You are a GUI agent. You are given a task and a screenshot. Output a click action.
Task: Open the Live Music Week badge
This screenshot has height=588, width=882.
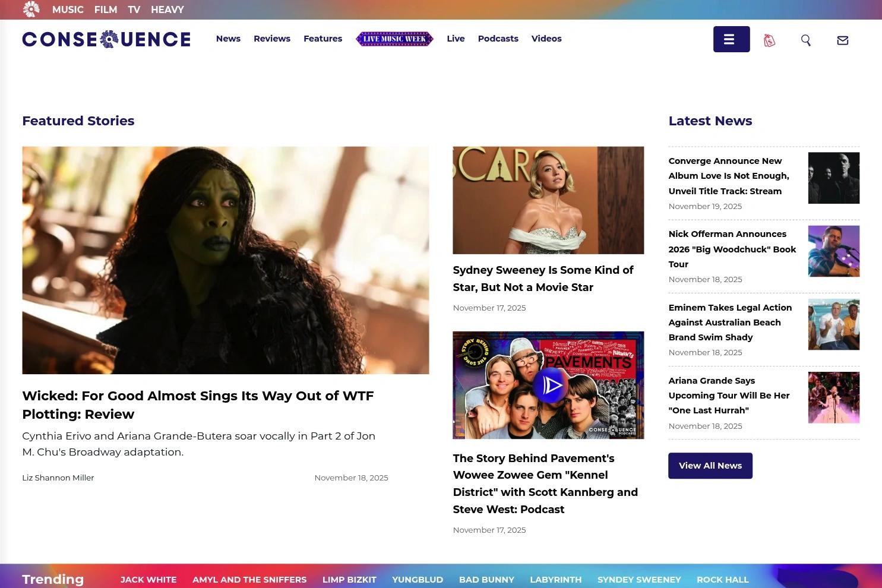394,39
